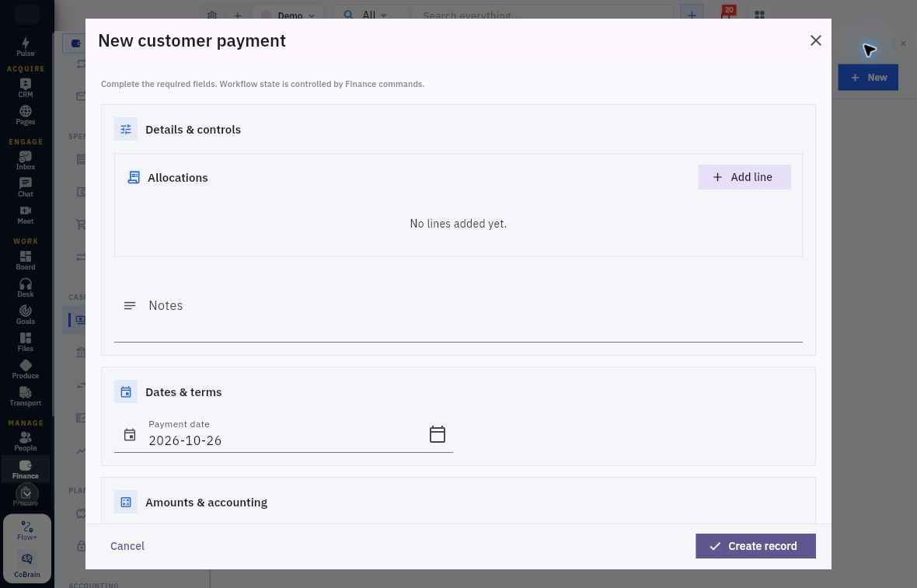Click the Amounts & accounting heading
The height and width of the screenshot is (588, 917).
206,502
